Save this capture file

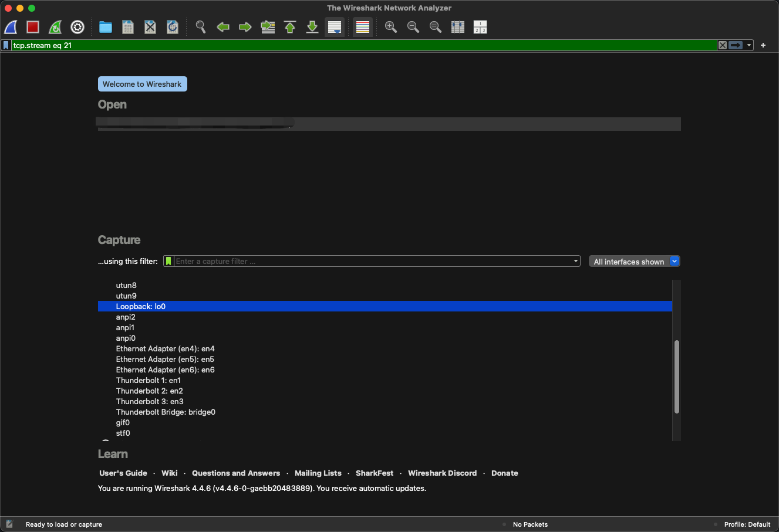point(128,27)
